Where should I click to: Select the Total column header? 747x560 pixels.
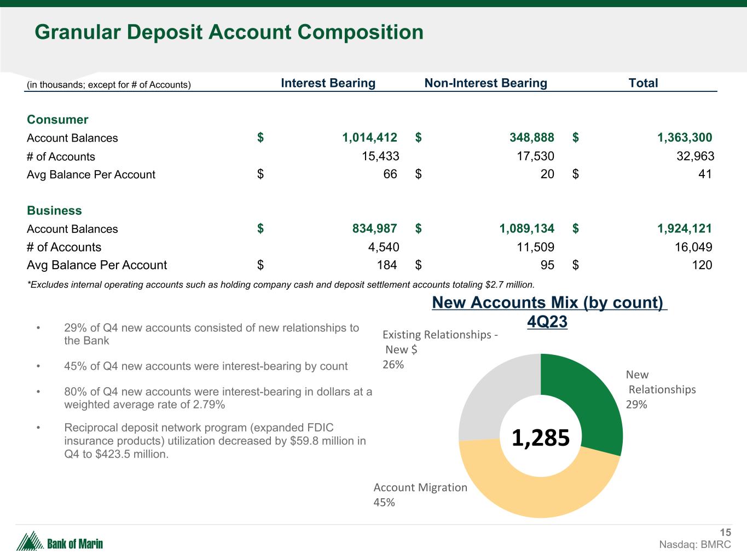pos(643,83)
